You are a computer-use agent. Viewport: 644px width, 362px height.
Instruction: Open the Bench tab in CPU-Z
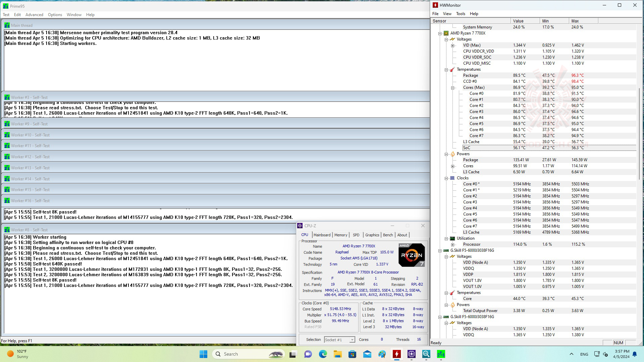388,235
